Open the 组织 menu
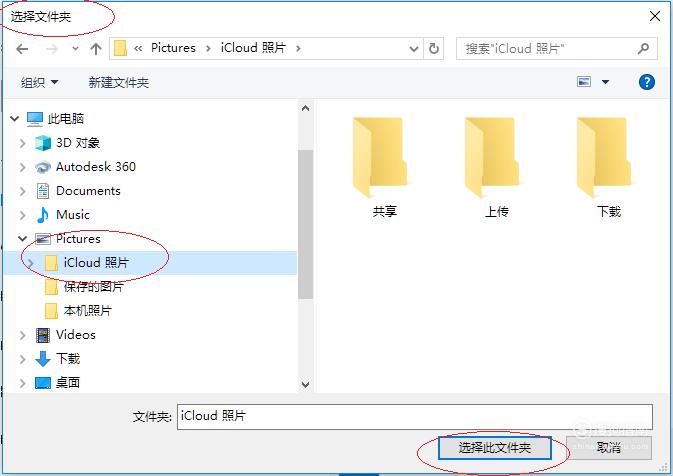Image resolution: width=673 pixels, height=476 pixels. (x=39, y=82)
